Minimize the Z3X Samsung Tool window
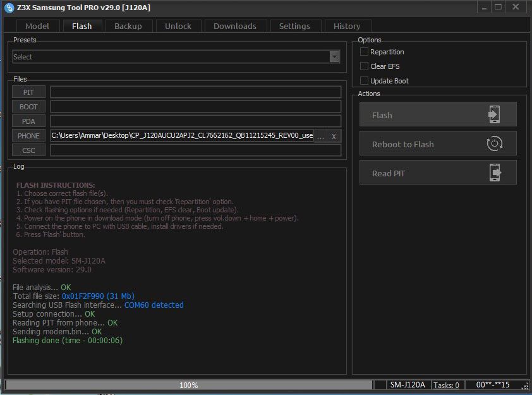This screenshot has width=532, height=395. tap(485, 7)
